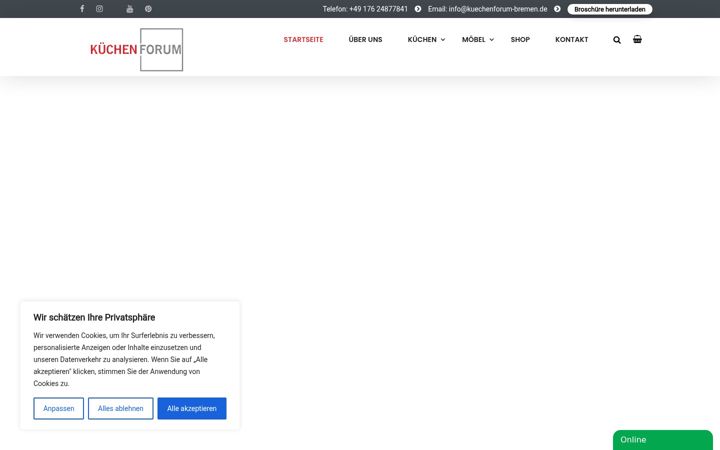Go to the Startseite menu item
The image size is (720, 450).
pos(304,39)
